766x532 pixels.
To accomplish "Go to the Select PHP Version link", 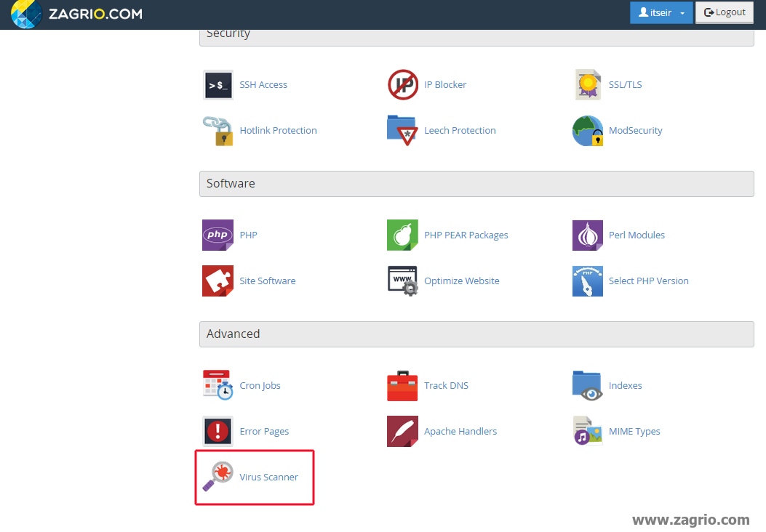I will tap(648, 281).
